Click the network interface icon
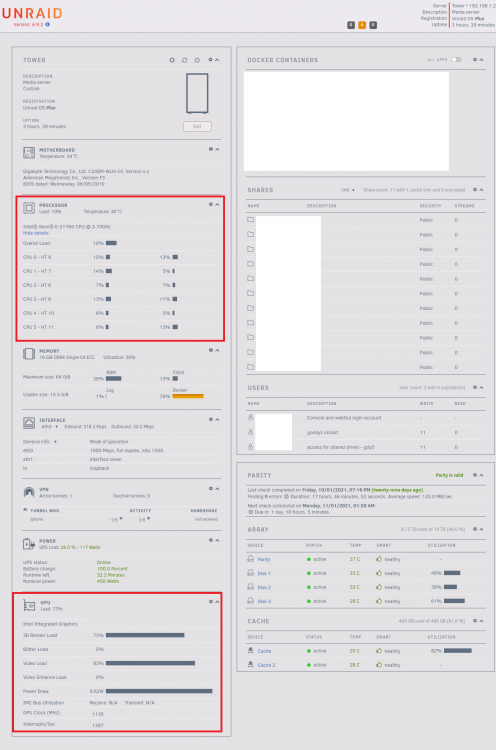 point(29,423)
